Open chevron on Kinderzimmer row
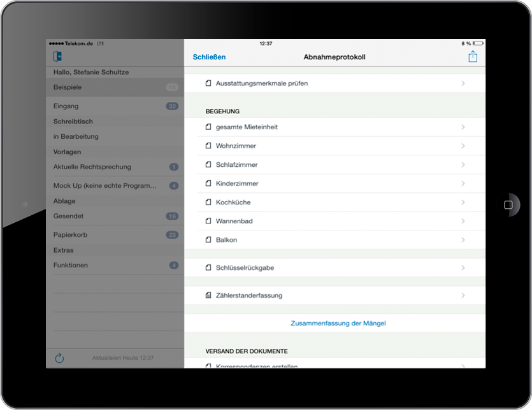Viewport: 532px width, 410px height. click(x=463, y=183)
